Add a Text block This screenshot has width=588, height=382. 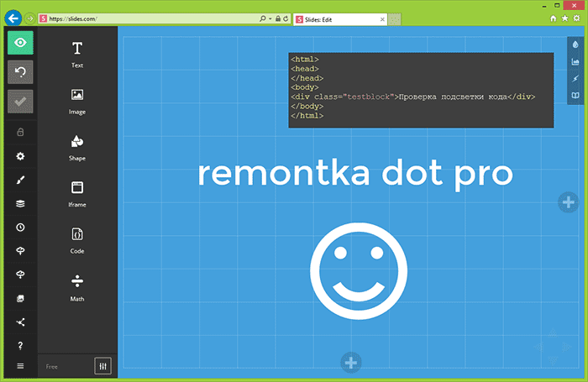77,55
